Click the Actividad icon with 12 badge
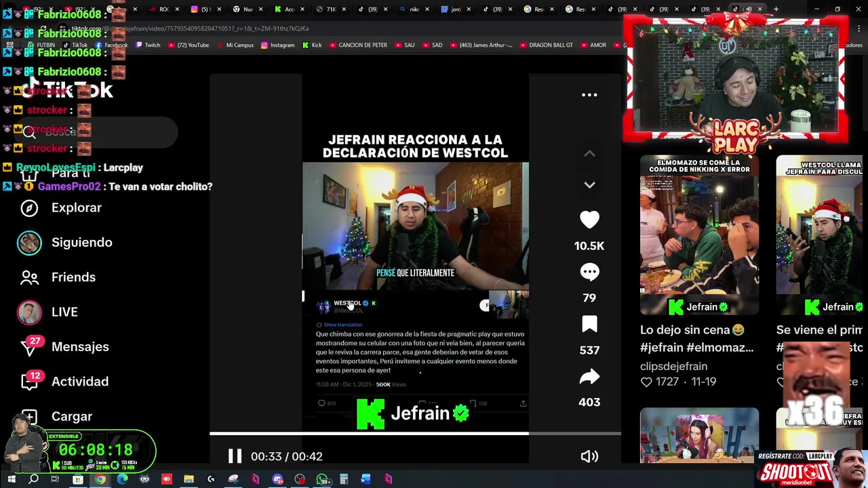 (x=29, y=380)
